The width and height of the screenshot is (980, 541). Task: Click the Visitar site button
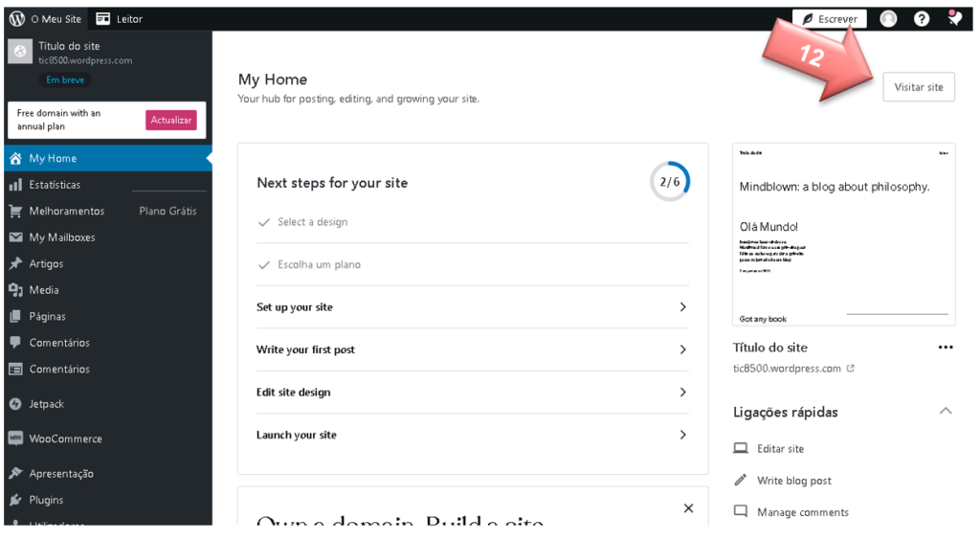(x=918, y=87)
